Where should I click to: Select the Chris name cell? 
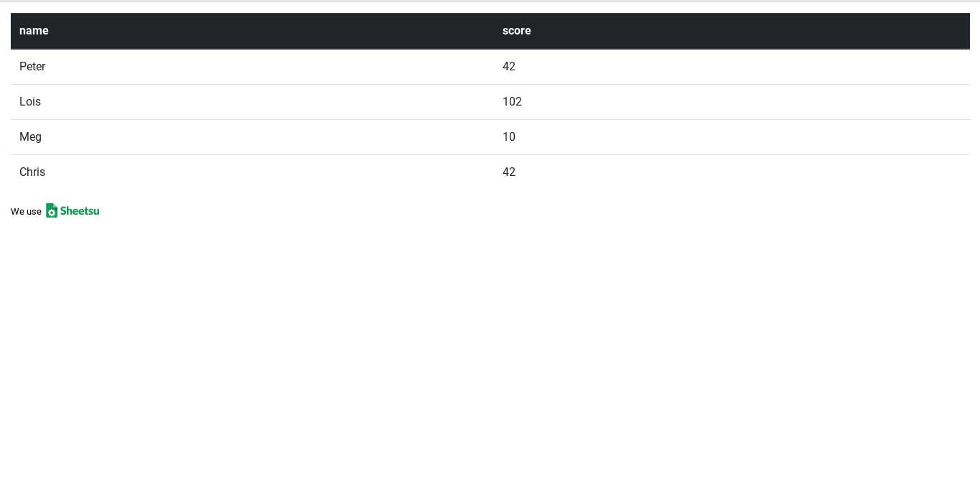point(252,172)
